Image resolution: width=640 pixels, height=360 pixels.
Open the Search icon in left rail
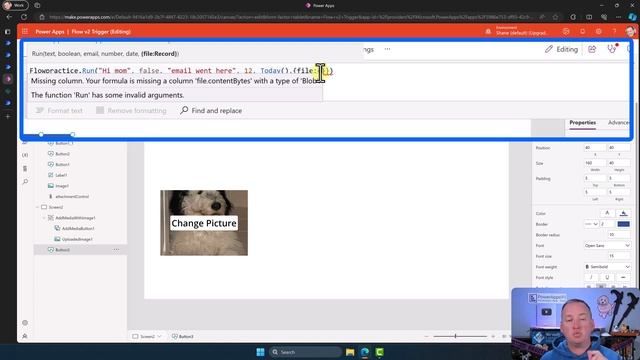tap(25, 182)
